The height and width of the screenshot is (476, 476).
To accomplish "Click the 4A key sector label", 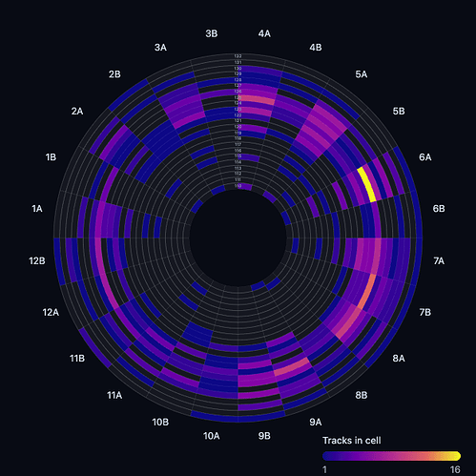I will (264, 33).
